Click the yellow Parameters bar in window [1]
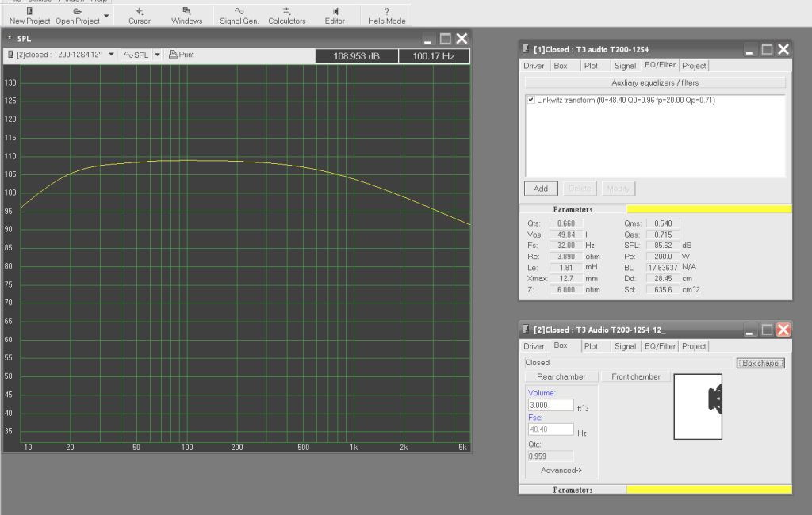Viewport: 812px width, 515px height. pos(709,209)
